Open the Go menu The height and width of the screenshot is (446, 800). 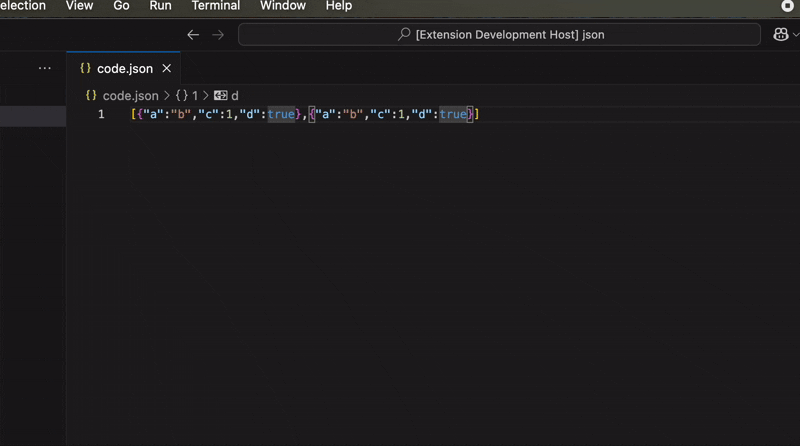[x=121, y=6]
